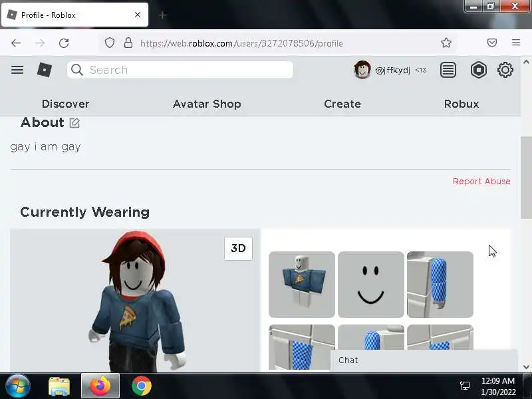Open the Windows Start menu

click(18, 386)
